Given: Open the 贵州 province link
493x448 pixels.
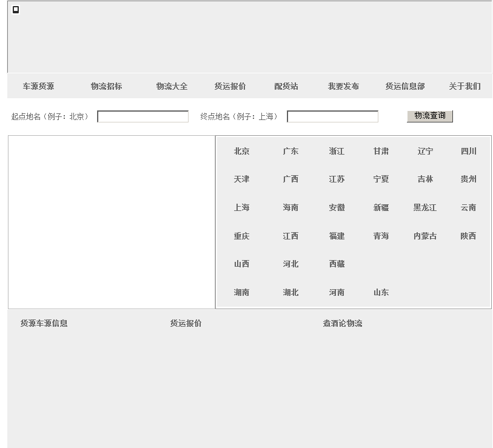Looking at the screenshot, I should [469, 179].
